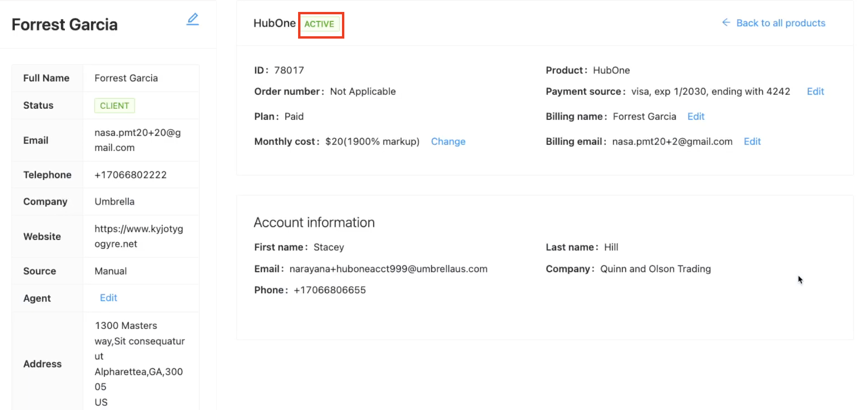Edit the billing email address
Image resolution: width=868 pixels, height=410 pixels.
752,142
